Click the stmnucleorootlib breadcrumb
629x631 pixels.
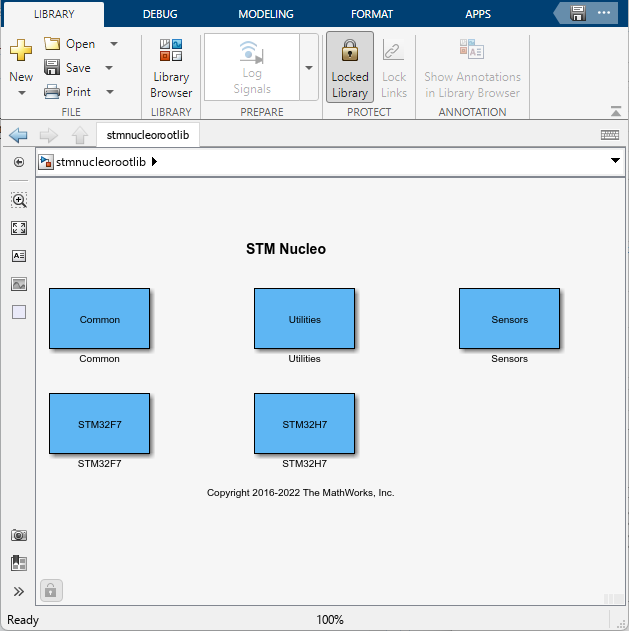102,161
